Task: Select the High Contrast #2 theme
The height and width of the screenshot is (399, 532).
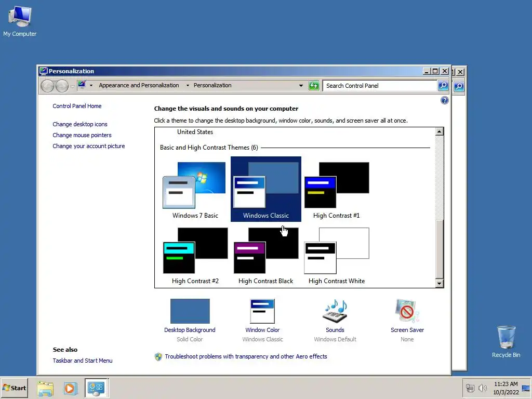Action: click(x=195, y=255)
